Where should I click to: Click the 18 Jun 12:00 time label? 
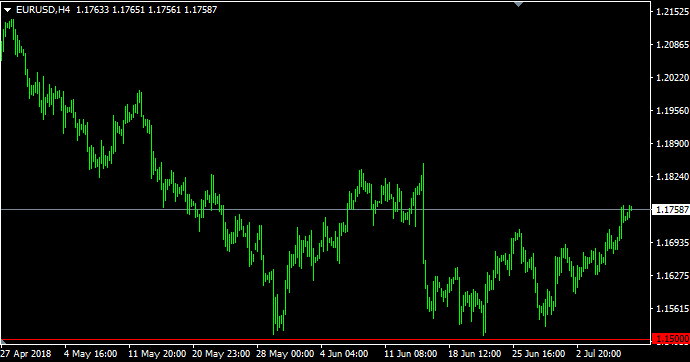pos(475,354)
